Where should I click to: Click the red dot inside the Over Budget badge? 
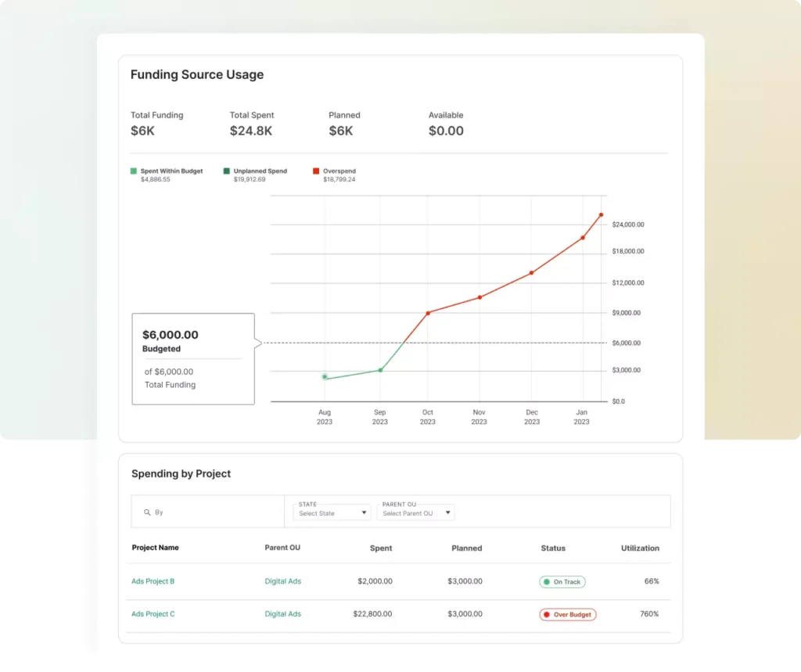(546, 614)
